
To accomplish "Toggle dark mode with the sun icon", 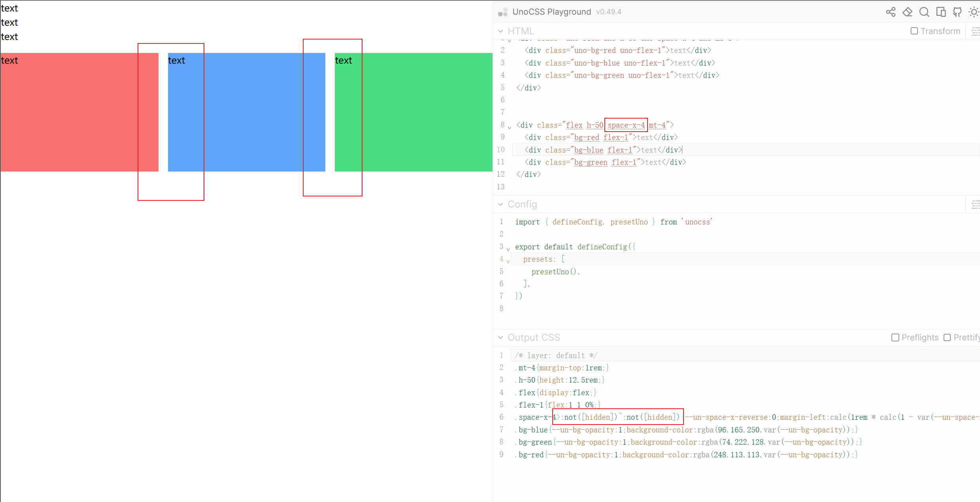I will point(974,12).
